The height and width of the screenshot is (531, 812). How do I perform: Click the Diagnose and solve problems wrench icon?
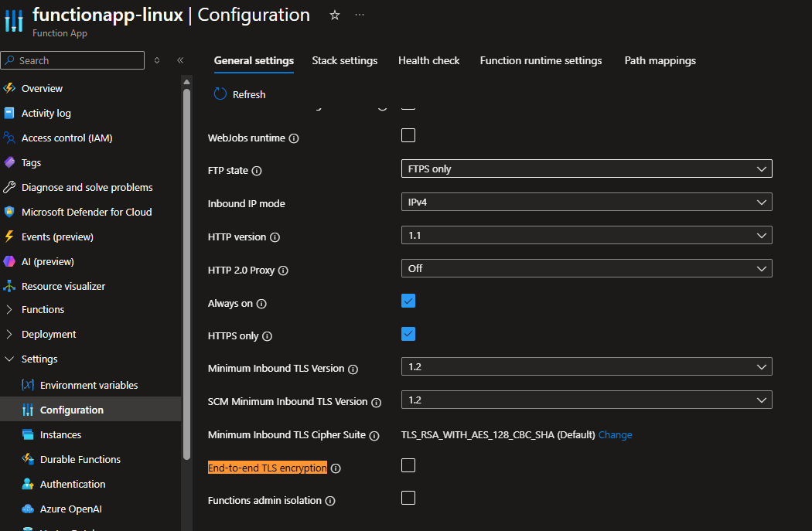coord(9,187)
